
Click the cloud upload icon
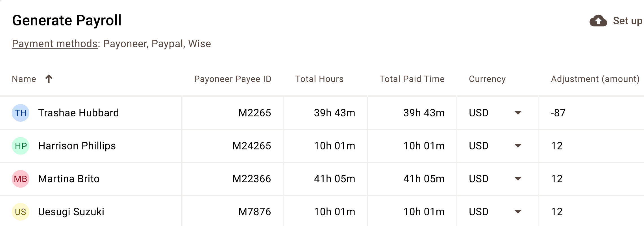tap(598, 21)
